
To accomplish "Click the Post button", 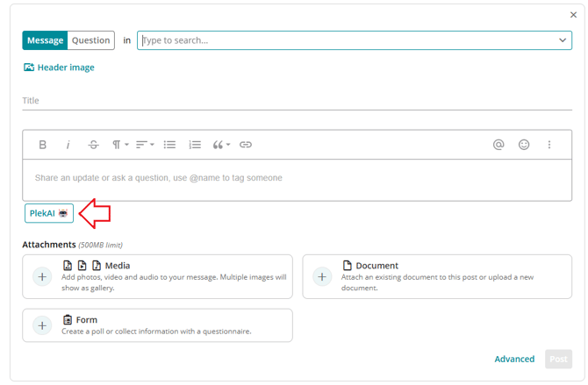I will (x=558, y=360).
